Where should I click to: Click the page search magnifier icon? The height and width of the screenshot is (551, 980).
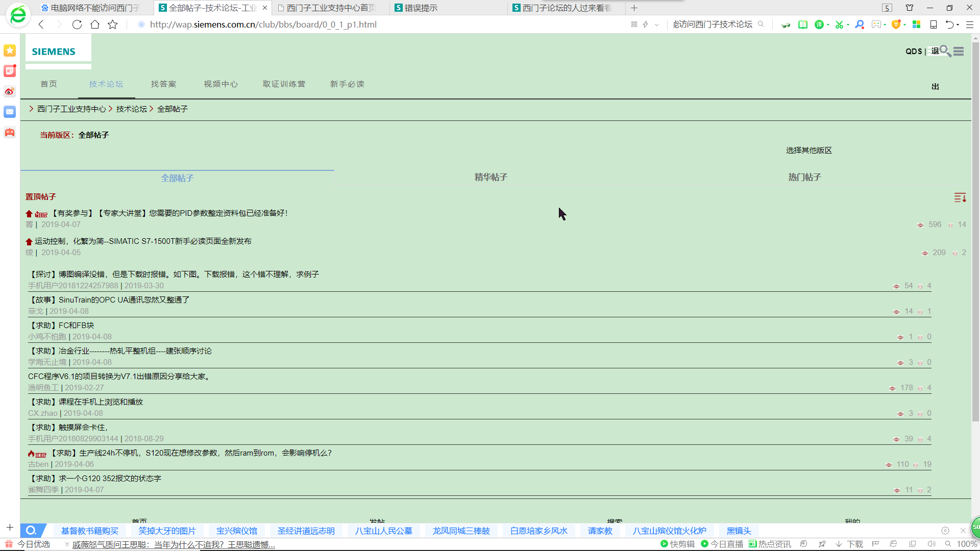pyautogui.click(x=945, y=51)
